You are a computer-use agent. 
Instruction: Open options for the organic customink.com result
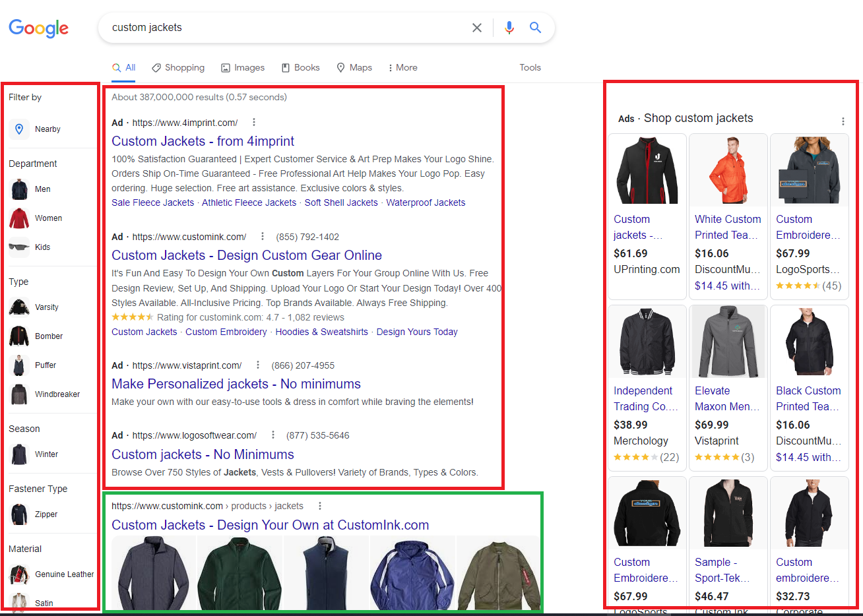coord(320,506)
